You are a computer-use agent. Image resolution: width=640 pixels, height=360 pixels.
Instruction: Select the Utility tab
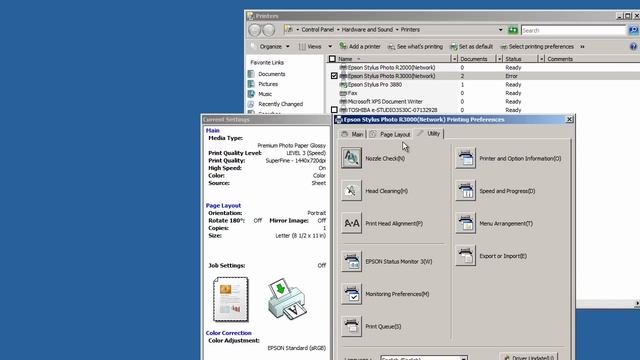point(429,133)
